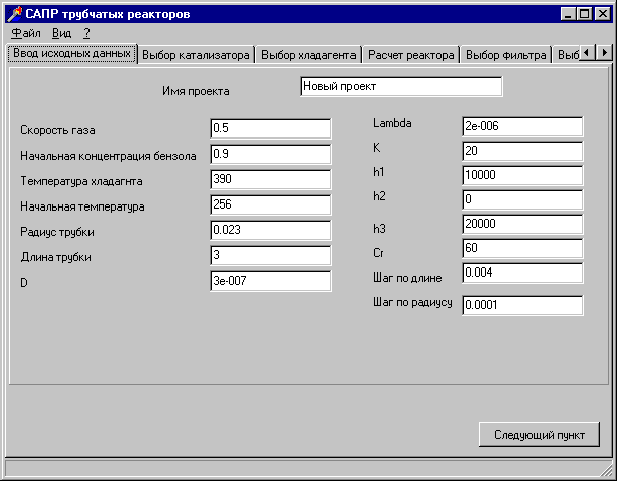Click the Следующий пункт button
This screenshot has height=482, width=618.
539,435
